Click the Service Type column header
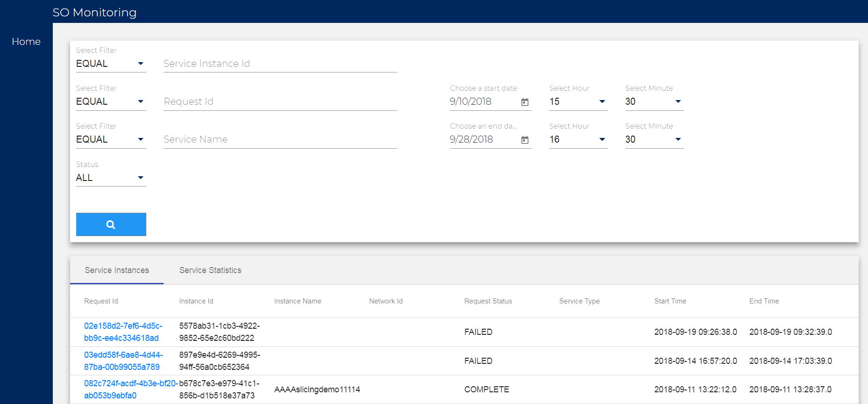Viewport: 868px width, 404px height. (579, 301)
